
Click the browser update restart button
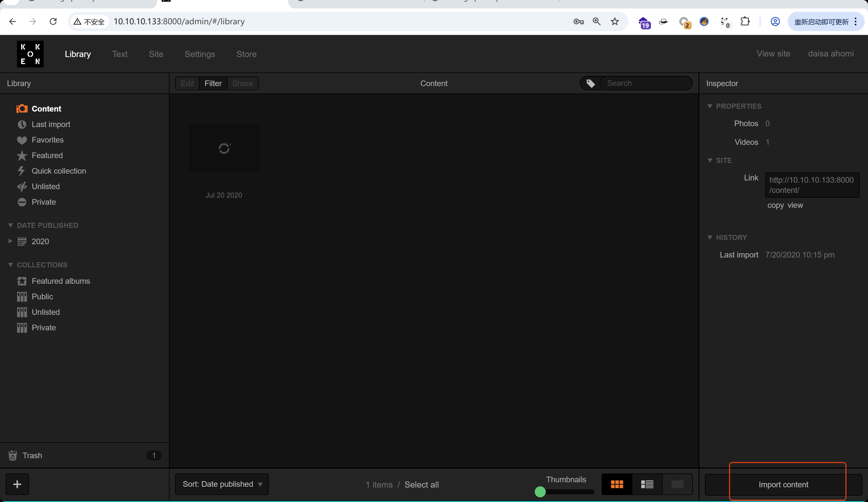(x=825, y=21)
